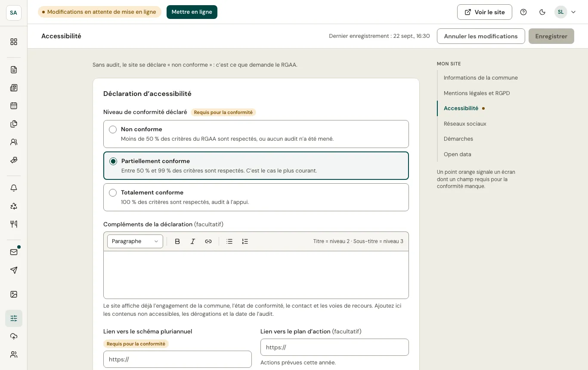
Task: Go to Open data section
Action: coord(458,154)
